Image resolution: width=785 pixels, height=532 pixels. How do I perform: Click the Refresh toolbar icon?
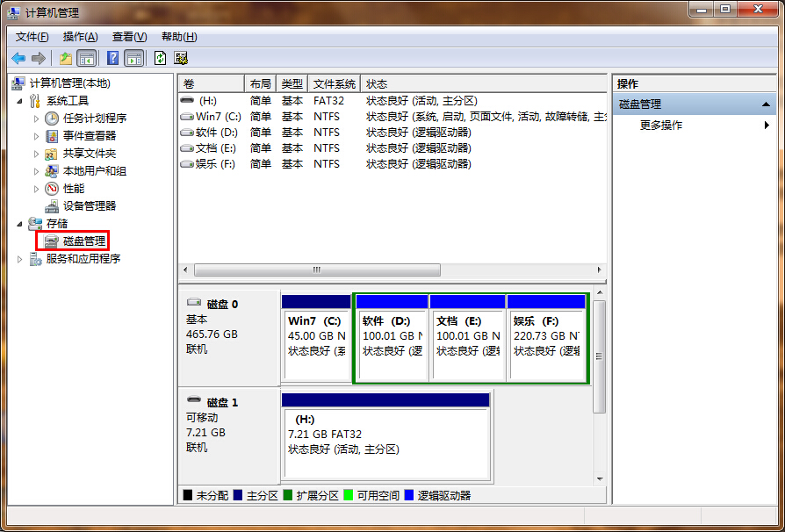point(160,58)
